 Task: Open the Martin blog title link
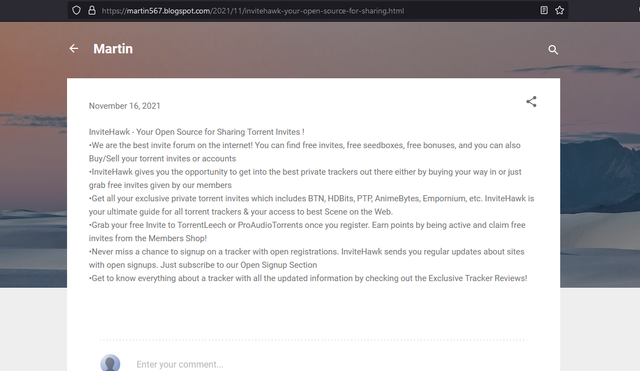113,49
